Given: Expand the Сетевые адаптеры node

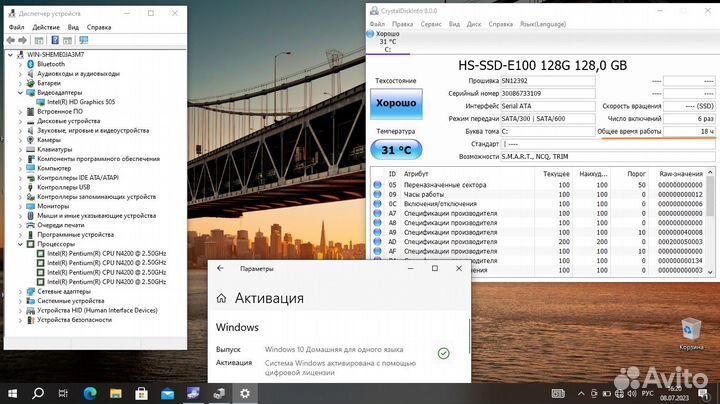Looking at the screenshot, I should (20, 292).
